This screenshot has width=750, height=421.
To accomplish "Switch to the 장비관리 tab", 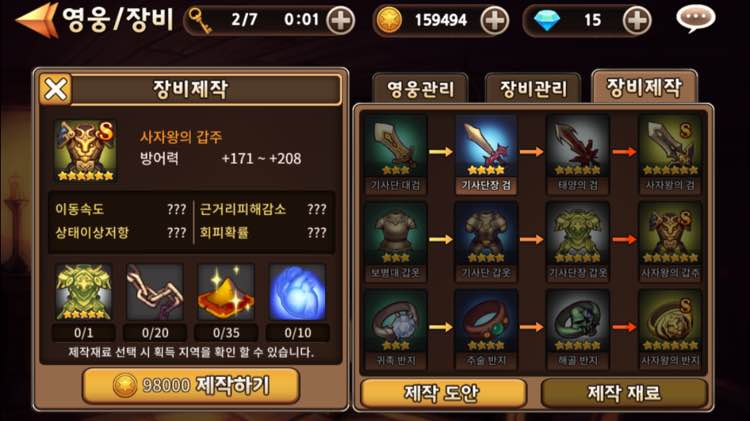I will (x=533, y=89).
